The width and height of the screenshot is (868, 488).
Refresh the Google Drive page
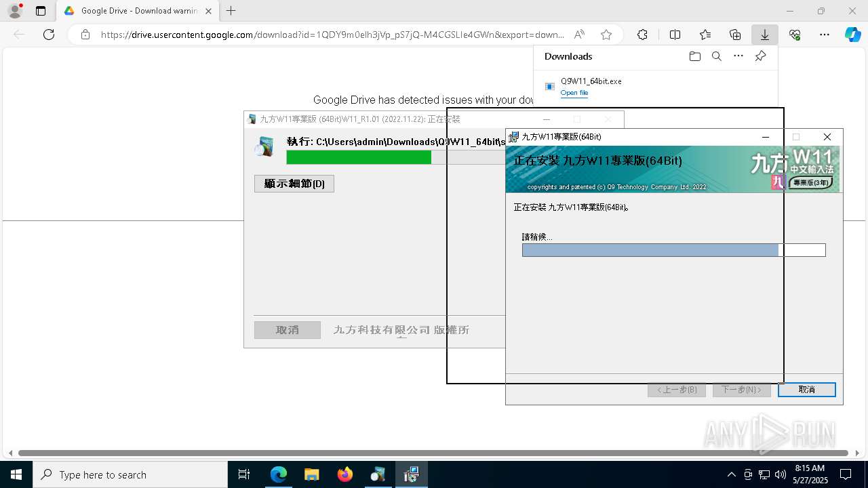point(49,35)
